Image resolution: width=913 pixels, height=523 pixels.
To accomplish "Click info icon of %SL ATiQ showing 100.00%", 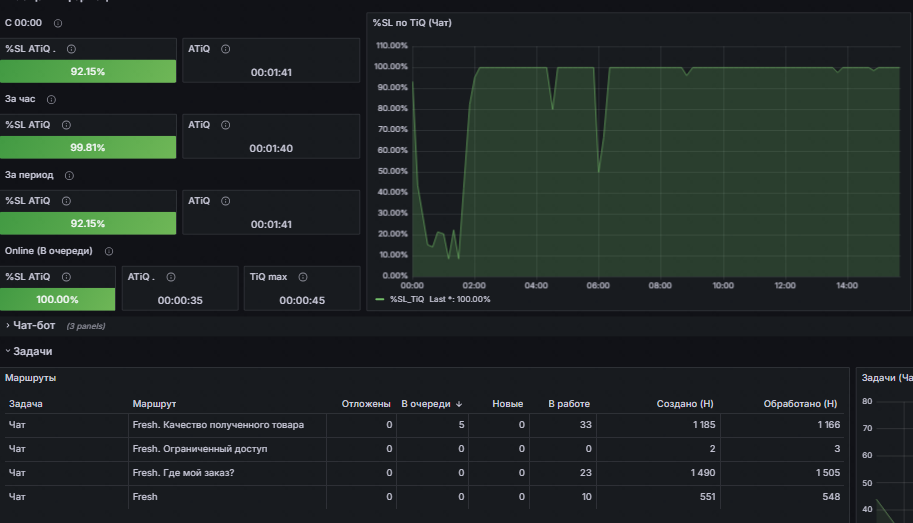I will tap(66, 277).
